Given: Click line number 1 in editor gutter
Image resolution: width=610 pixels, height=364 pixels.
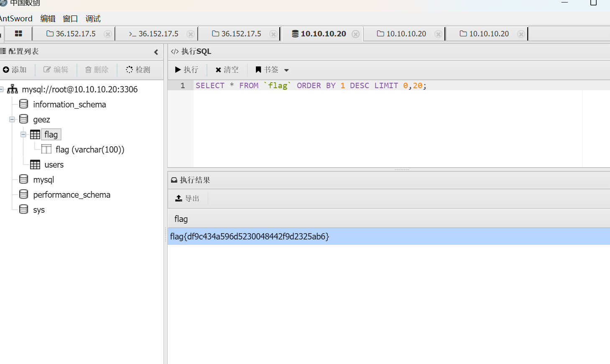Looking at the screenshot, I should [x=183, y=86].
